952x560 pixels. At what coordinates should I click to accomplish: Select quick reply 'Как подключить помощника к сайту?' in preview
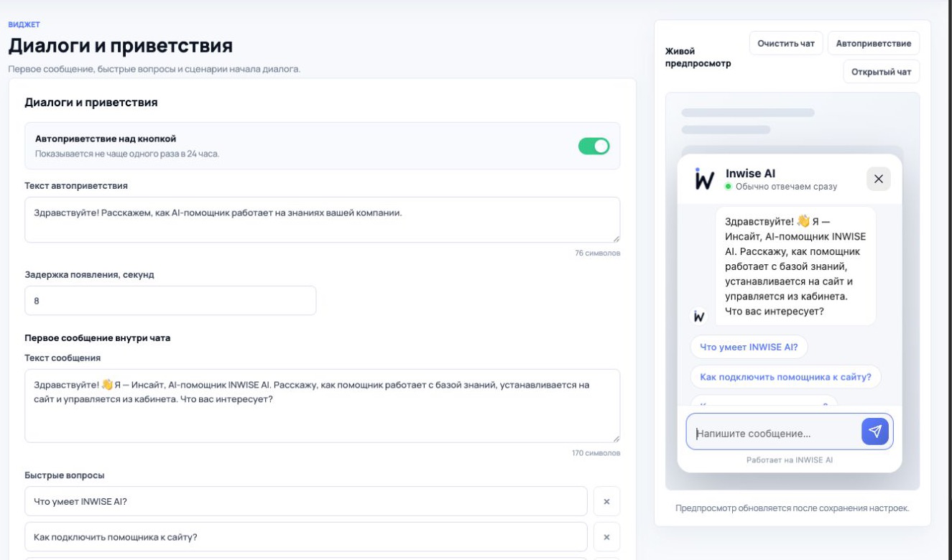(x=785, y=376)
